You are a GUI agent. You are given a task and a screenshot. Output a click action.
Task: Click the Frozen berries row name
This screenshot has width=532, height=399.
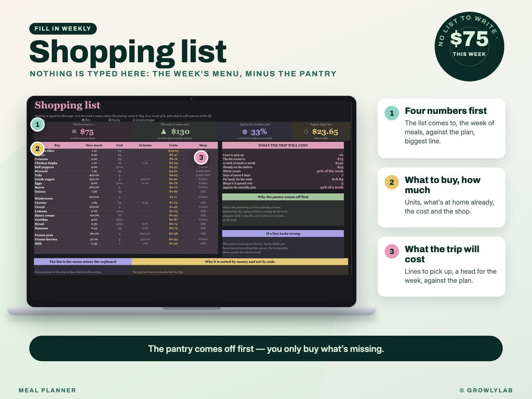46,239
